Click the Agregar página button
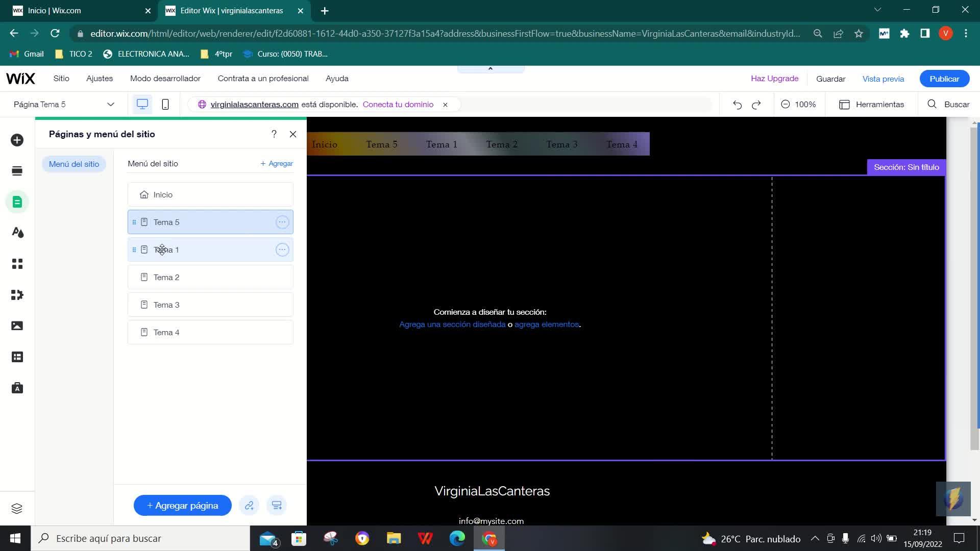 [182, 506]
